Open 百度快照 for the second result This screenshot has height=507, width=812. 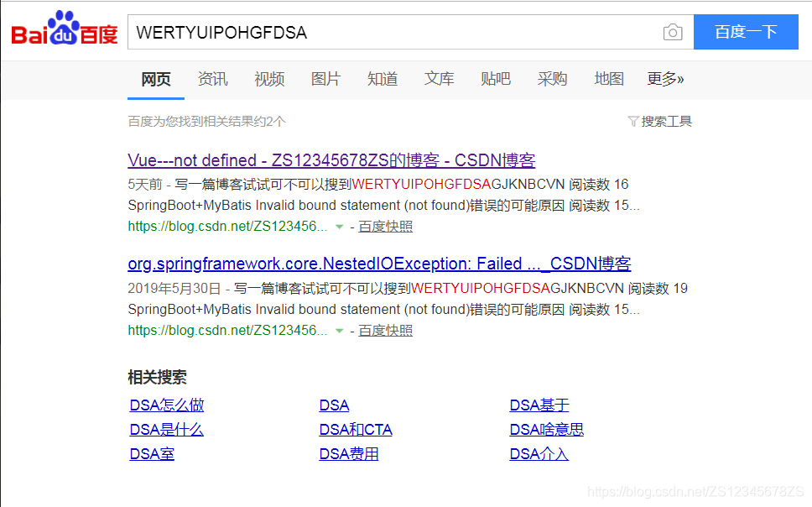385,330
